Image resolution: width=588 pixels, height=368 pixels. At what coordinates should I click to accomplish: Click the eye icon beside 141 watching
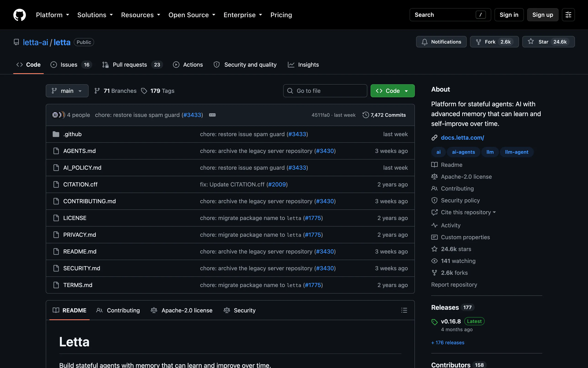[434, 261]
